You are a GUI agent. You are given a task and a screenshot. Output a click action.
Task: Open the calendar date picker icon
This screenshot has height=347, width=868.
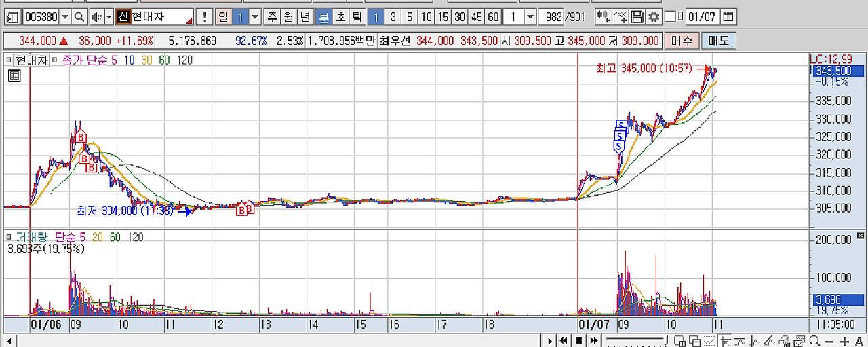[728, 17]
